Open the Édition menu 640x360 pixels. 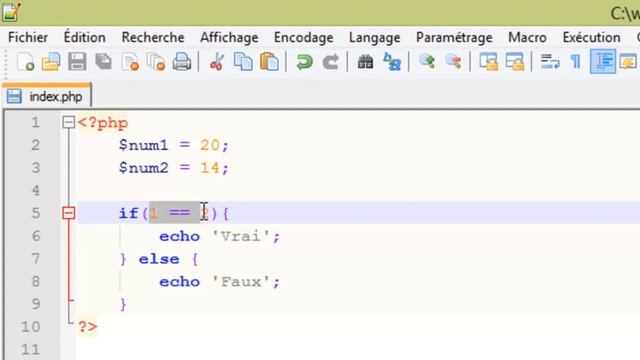coord(84,38)
